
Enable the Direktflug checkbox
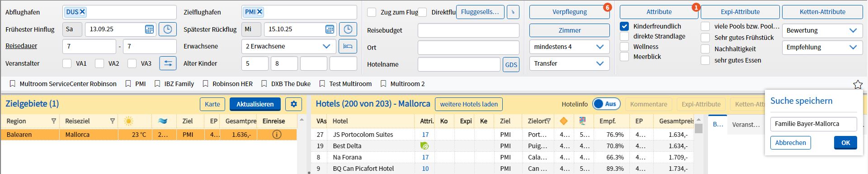point(422,12)
